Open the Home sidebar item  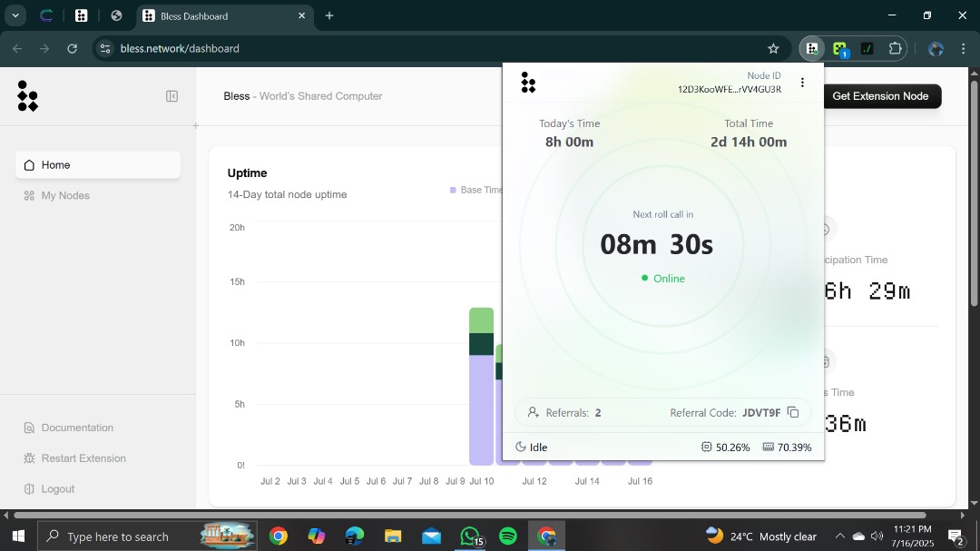(98, 165)
